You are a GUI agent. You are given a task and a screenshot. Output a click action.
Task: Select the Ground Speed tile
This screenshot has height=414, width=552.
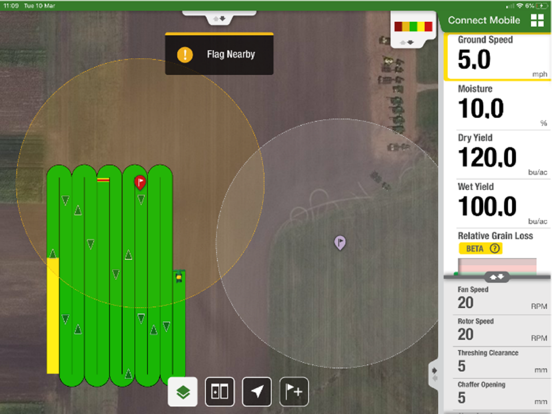click(x=497, y=57)
